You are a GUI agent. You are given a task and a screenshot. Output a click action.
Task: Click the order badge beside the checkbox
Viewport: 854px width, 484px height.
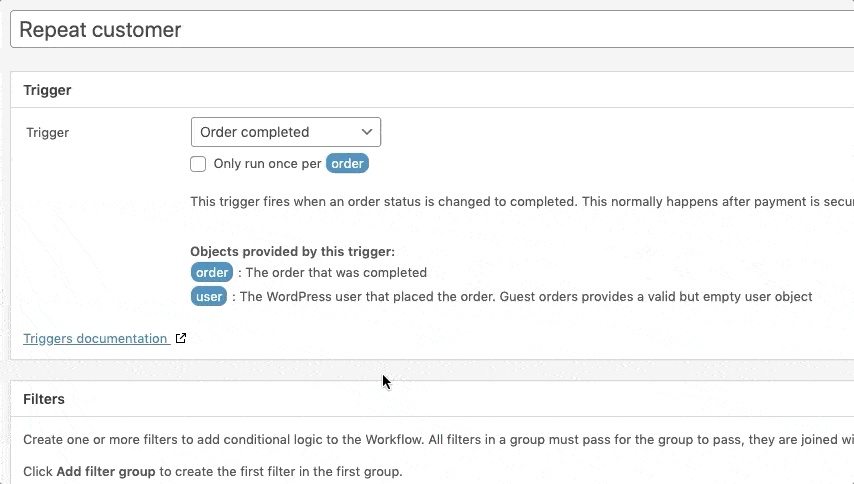pos(347,164)
